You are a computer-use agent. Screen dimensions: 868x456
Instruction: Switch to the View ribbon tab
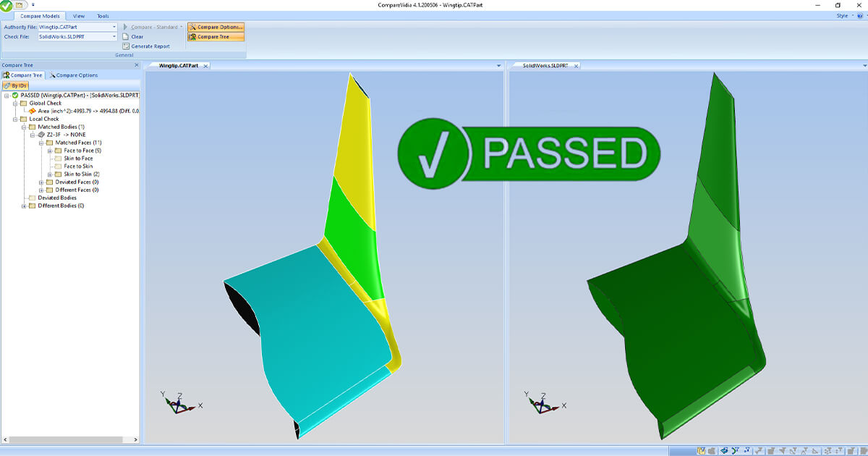tap(79, 15)
